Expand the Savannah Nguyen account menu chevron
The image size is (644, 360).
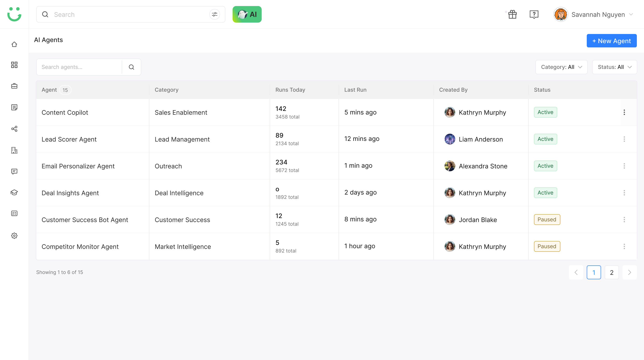[631, 14]
